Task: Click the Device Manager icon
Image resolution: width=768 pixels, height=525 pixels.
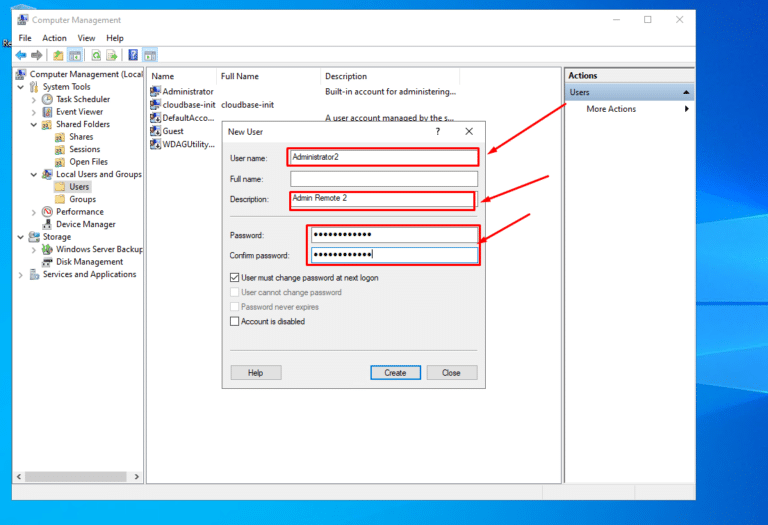Action: tap(47, 224)
